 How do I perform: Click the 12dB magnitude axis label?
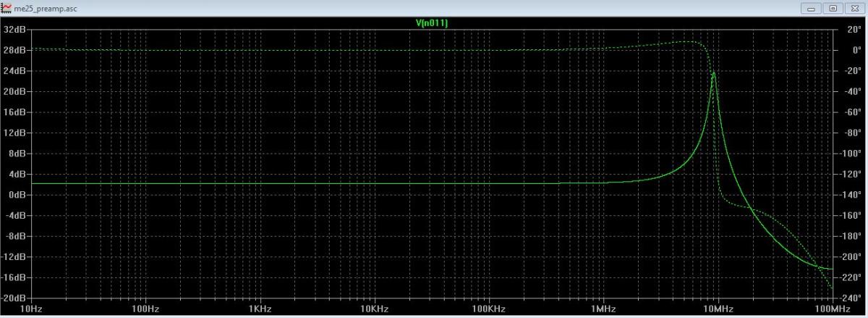pyautogui.click(x=16, y=133)
